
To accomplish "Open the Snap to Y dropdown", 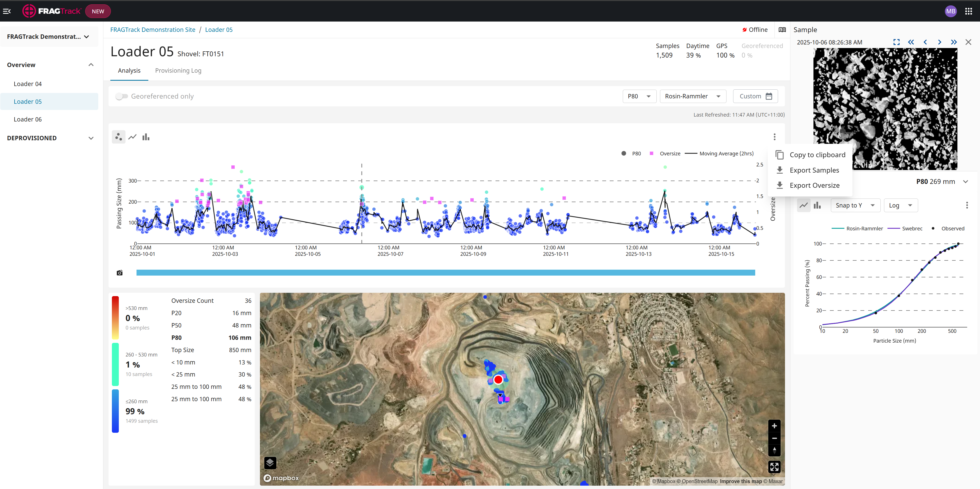I will 855,205.
